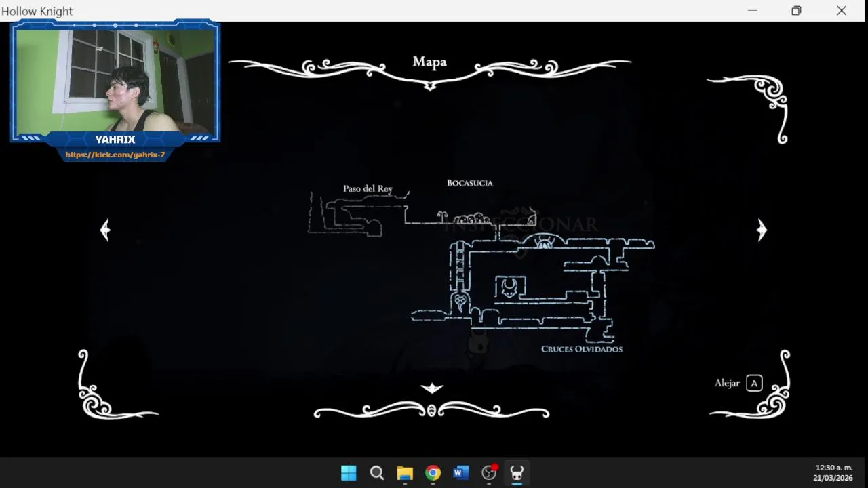868x488 pixels.
Task: Open the Windows Start menu
Action: click(349, 473)
